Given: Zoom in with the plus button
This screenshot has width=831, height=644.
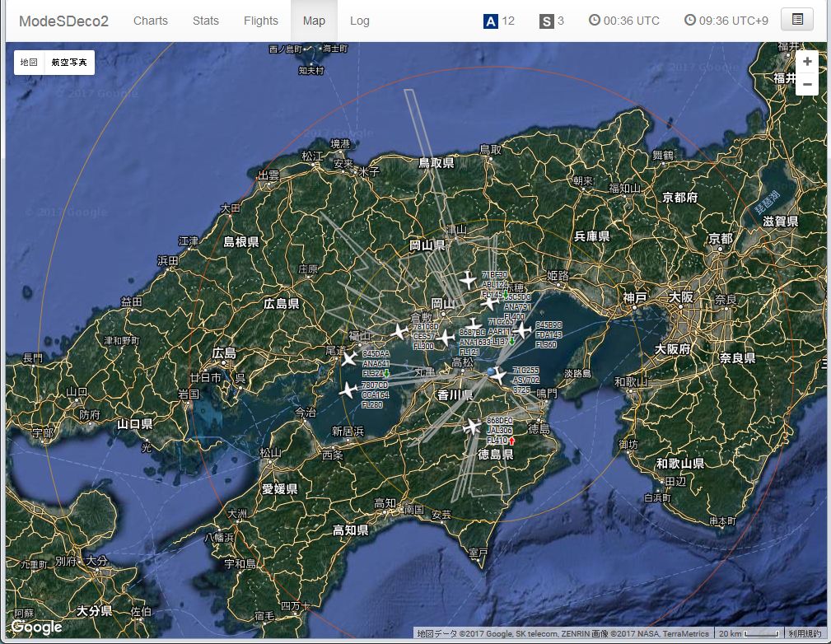Looking at the screenshot, I should click(x=807, y=62).
